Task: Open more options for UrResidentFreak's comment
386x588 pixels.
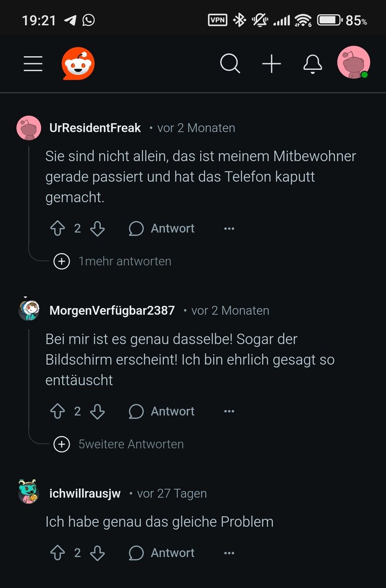Action: point(229,229)
